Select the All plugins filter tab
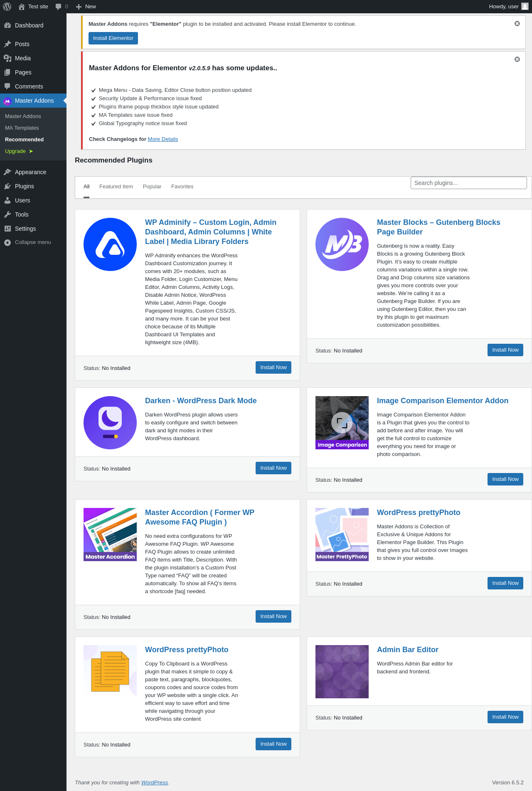Image resolution: width=532 pixels, height=791 pixels. pos(86,187)
